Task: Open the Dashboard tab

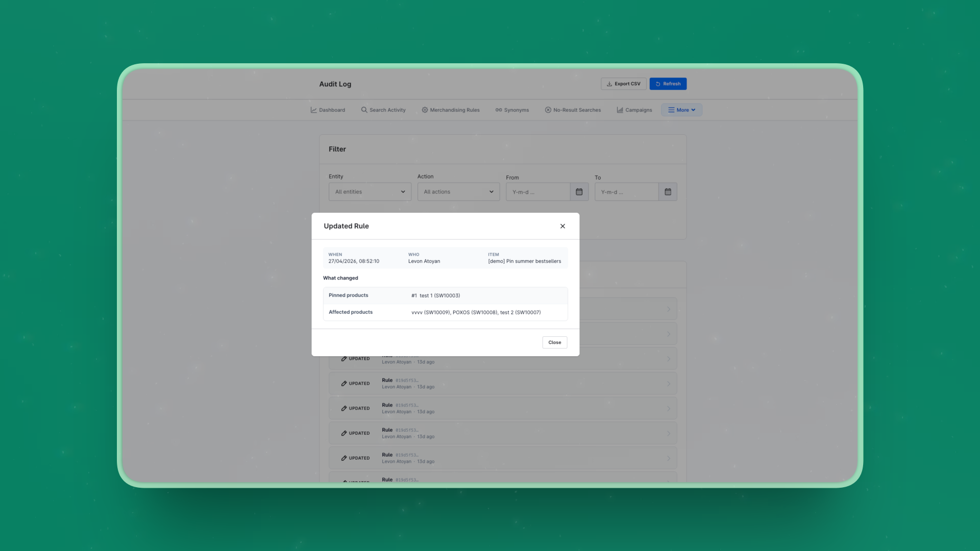Action: pyautogui.click(x=328, y=110)
